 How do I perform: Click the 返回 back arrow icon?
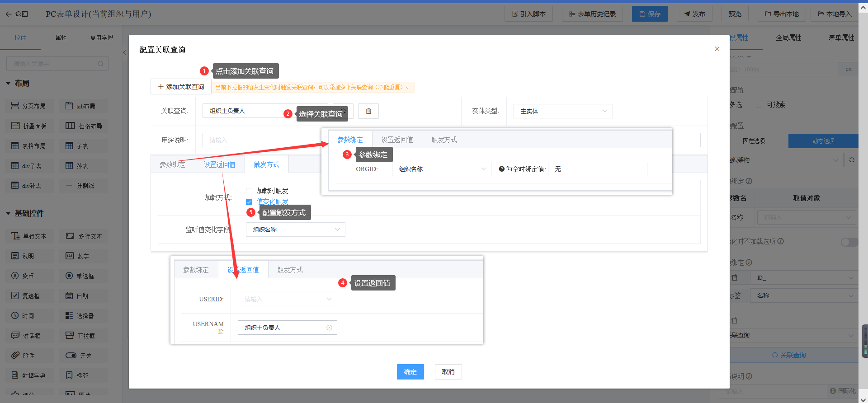tap(9, 14)
